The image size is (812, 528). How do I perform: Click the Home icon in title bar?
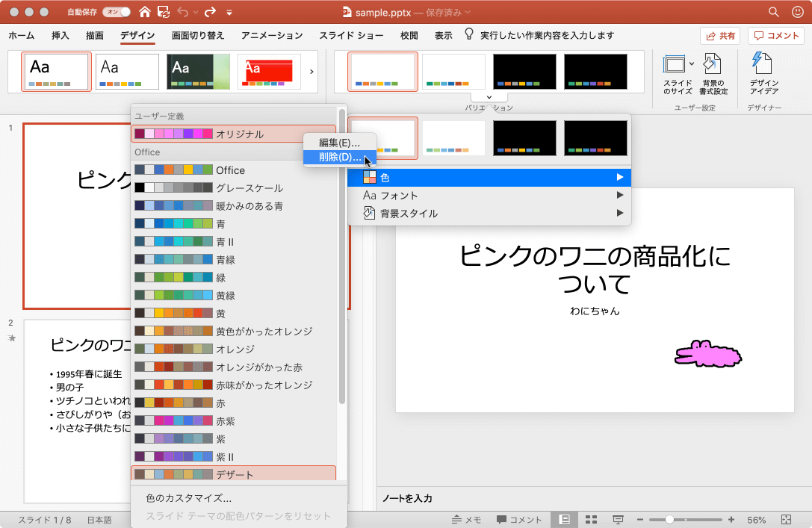[x=144, y=12]
